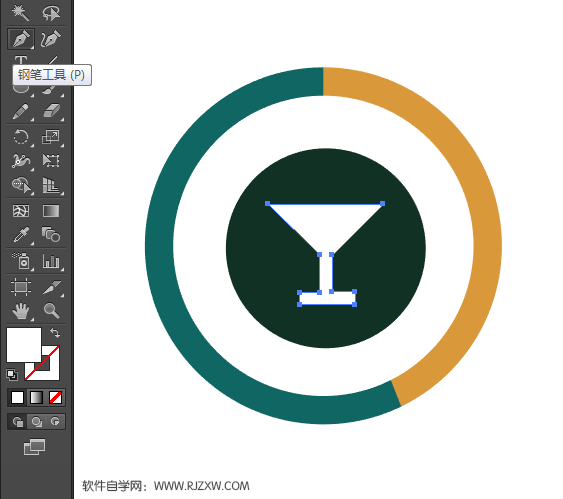Image resolution: width=563 pixels, height=499 pixels.
Task: Reset to default fill and stroke
Action: (12, 375)
